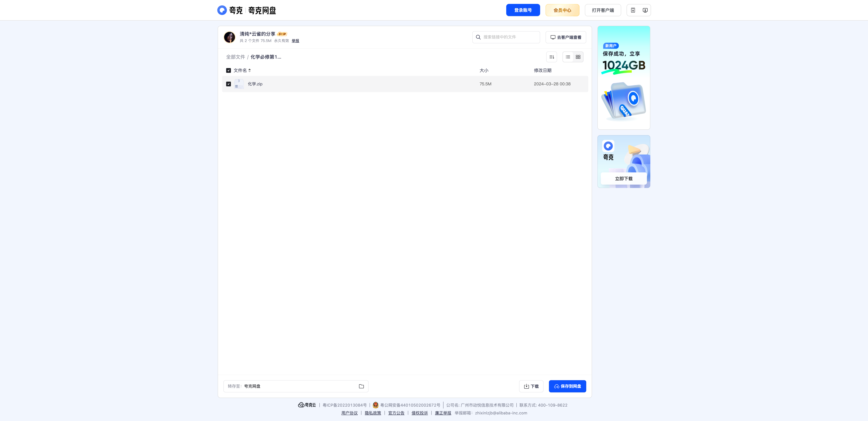The width and height of the screenshot is (868, 421).
Task: Open the 侵权投诉 link
Action: [x=420, y=413]
